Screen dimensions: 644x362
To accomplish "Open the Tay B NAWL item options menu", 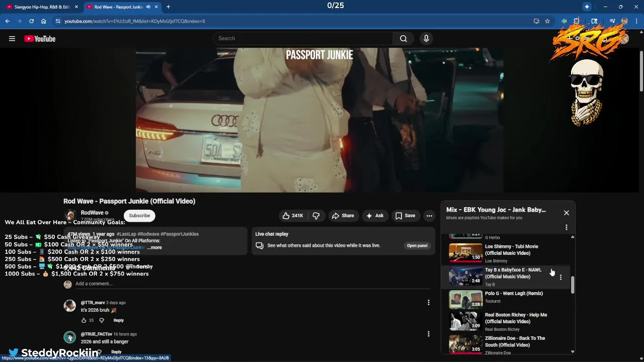I will pos(560,278).
